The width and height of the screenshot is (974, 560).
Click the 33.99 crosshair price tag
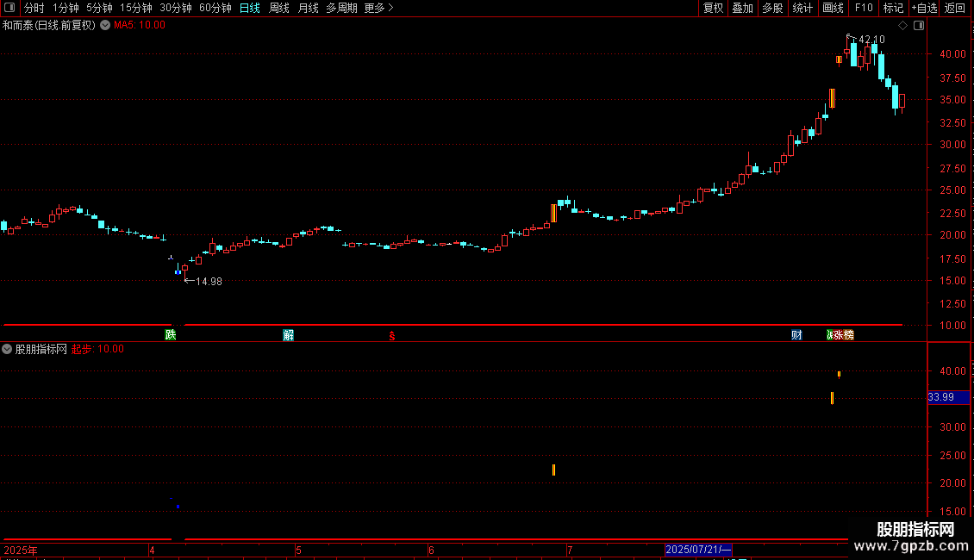[948, 396]
